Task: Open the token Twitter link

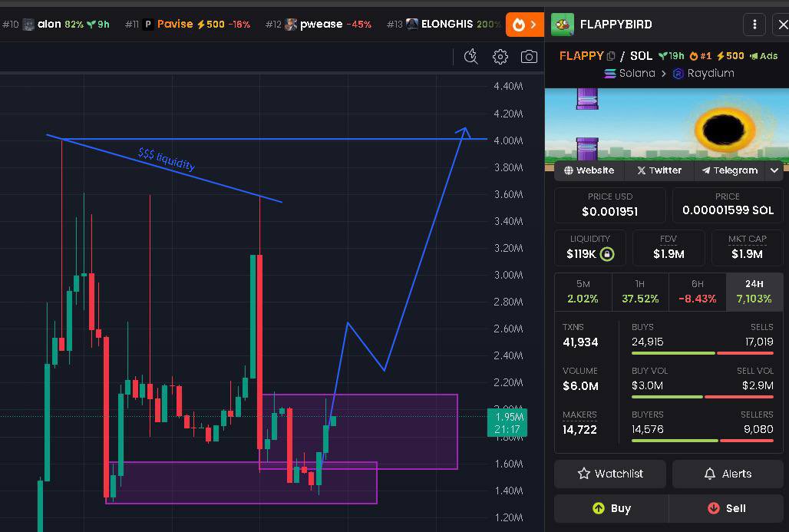Action: click(659, 170)
